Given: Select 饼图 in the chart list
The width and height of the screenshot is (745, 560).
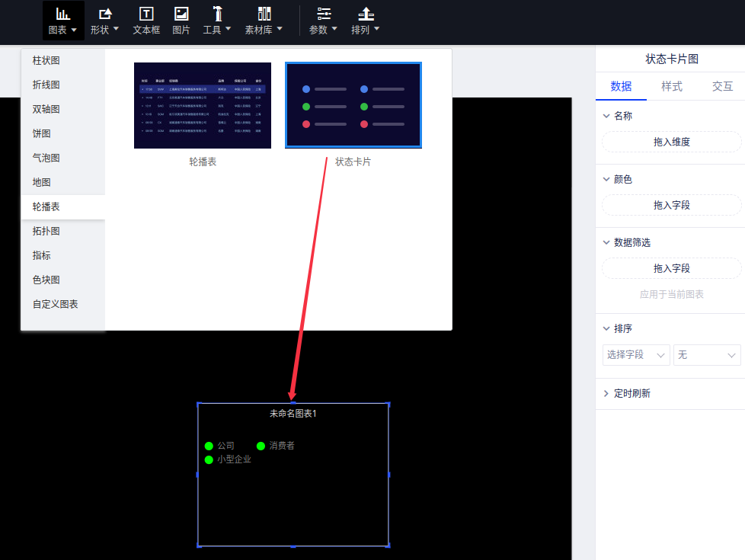Looking at the screenshot, I should (41, 133).
